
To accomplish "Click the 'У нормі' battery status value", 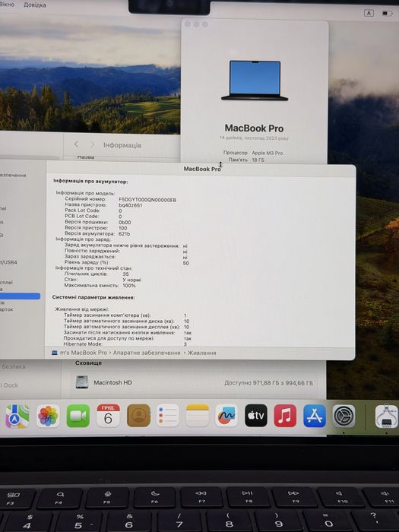I will [131, 280].
